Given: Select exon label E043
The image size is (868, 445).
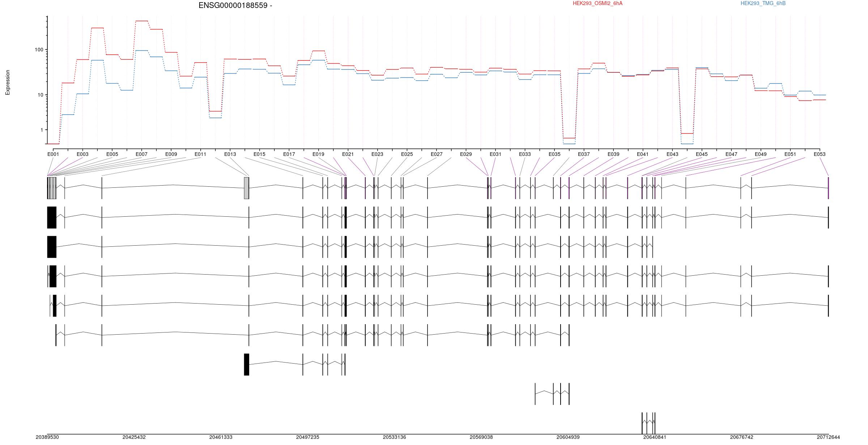Looking at the screenshot, I should click(672, 154).
